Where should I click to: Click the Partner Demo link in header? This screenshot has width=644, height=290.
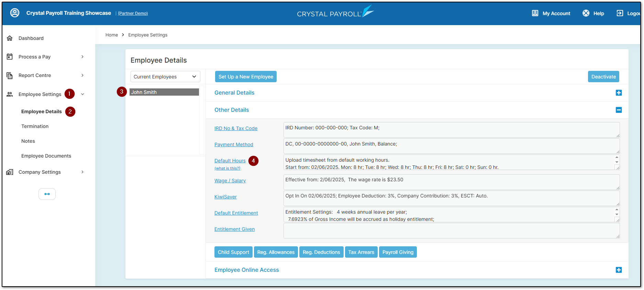tap(133, 13)
